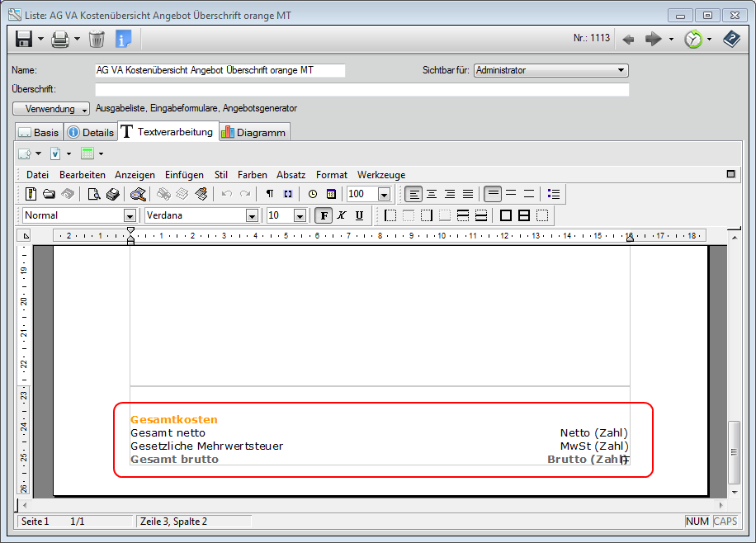Expand the Sichtbar für Administrator dropdown
The image size is (756, 543).
coord(621,71)
